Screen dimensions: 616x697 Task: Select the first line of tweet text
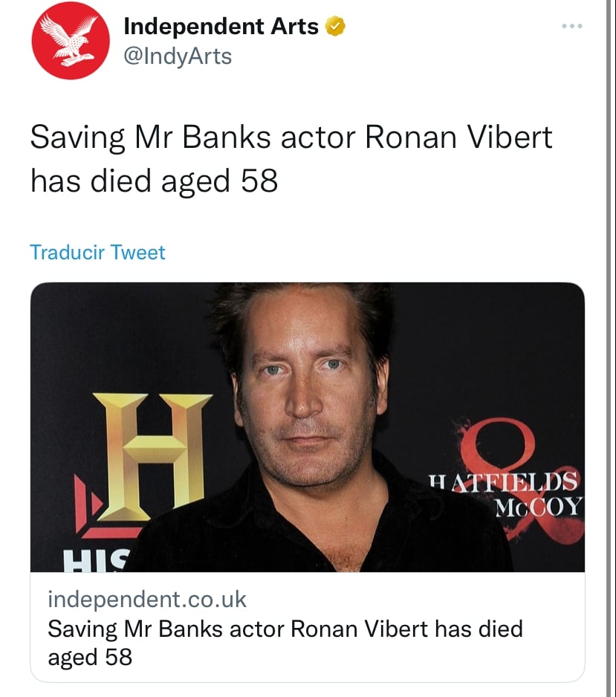coord(291,137)
